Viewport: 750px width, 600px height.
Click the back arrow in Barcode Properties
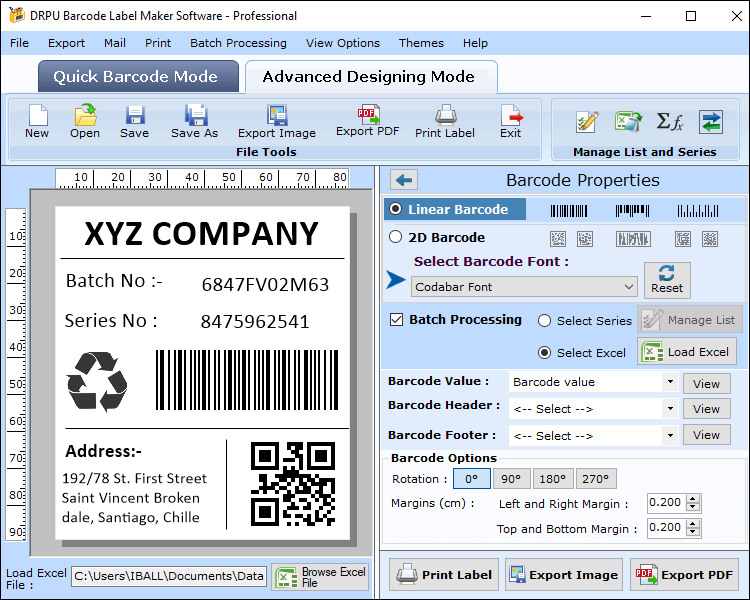(404, 180)
